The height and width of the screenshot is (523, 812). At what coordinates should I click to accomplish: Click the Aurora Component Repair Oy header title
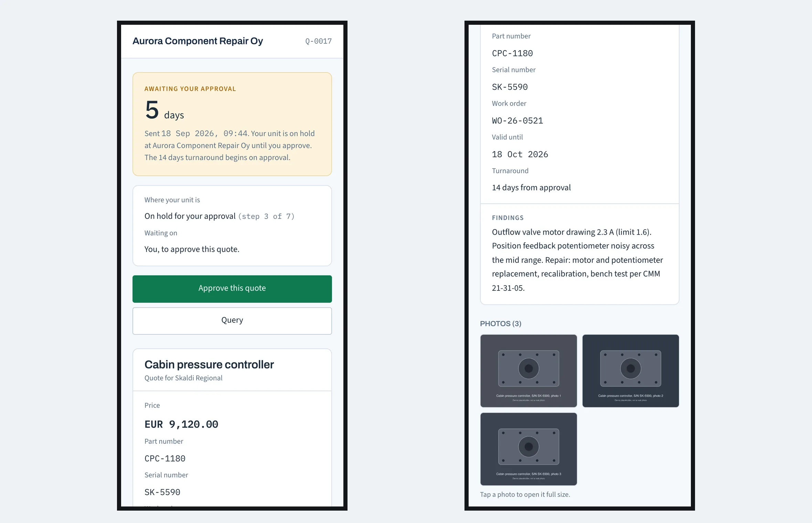197,41
